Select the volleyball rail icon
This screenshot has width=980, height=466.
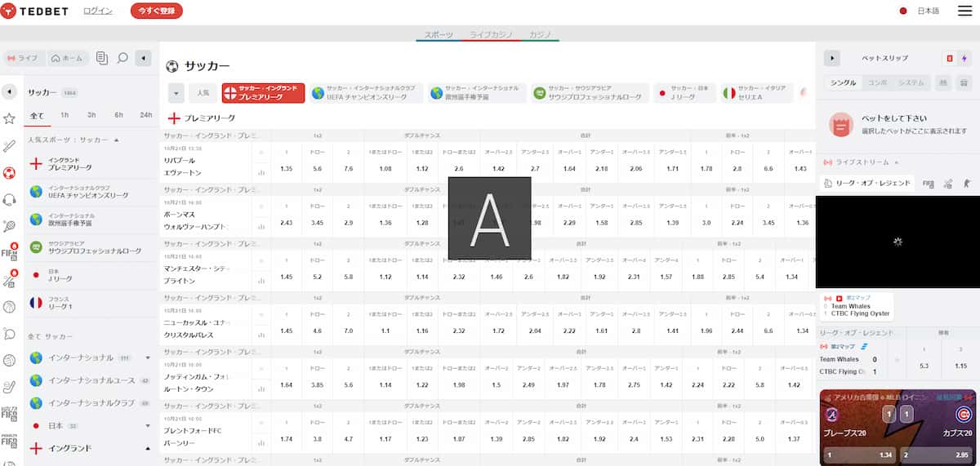[x=9, y=360]
